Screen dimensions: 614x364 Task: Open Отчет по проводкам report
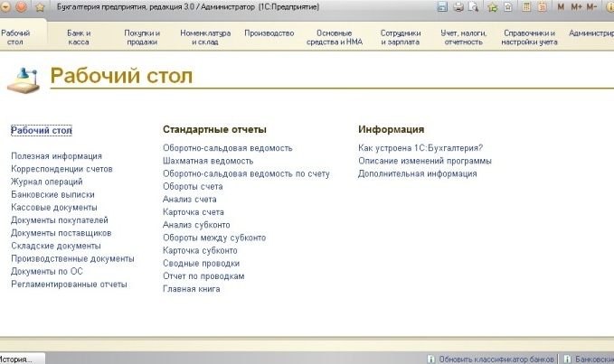coord(203,276)
